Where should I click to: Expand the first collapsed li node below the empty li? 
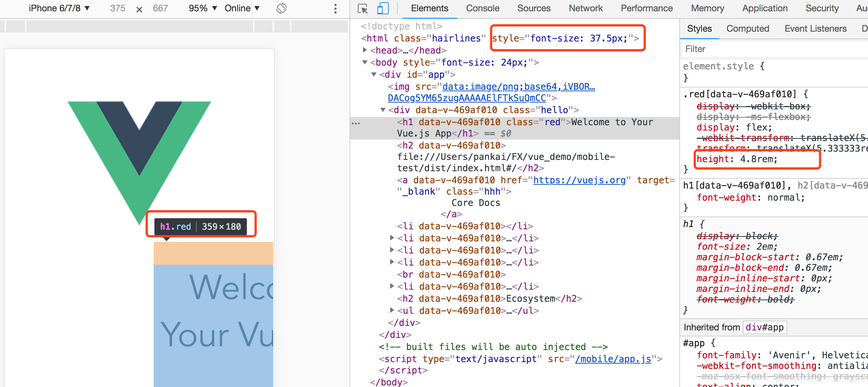point(392,238)
